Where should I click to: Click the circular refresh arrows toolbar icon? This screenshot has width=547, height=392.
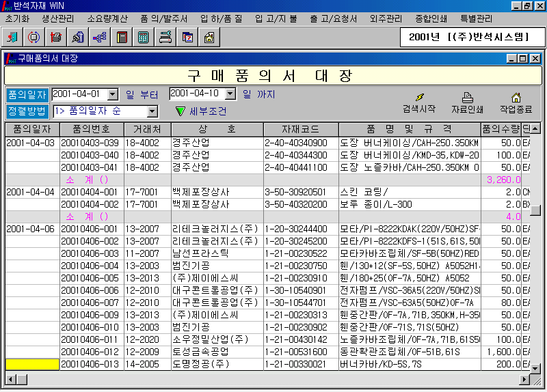34,37
